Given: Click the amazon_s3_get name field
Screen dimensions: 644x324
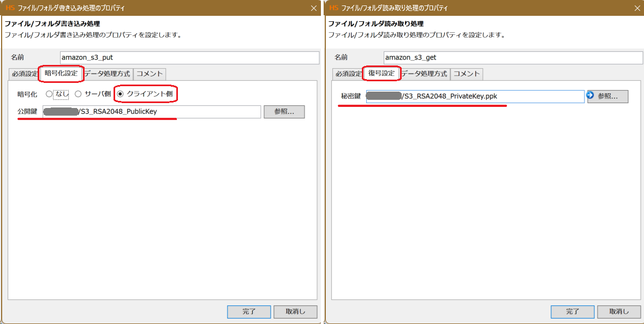Looking at the screenshot, I should [x=513, y=57].
